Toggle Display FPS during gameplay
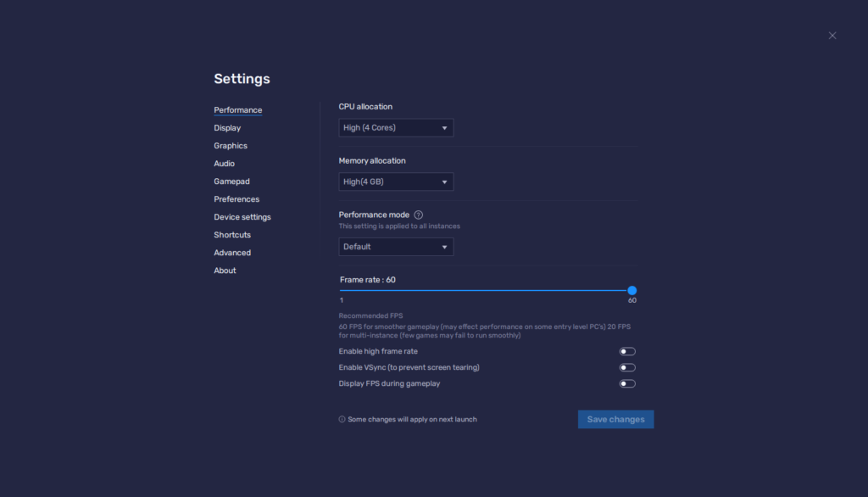 pyautogui.click(x=627, y=383)
